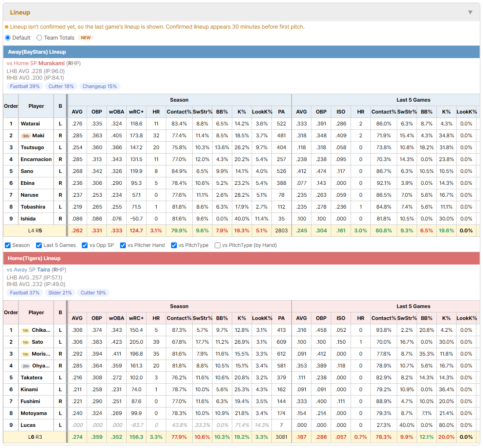Click the Changeup 15% pitch tag

(x=99, y=86)
